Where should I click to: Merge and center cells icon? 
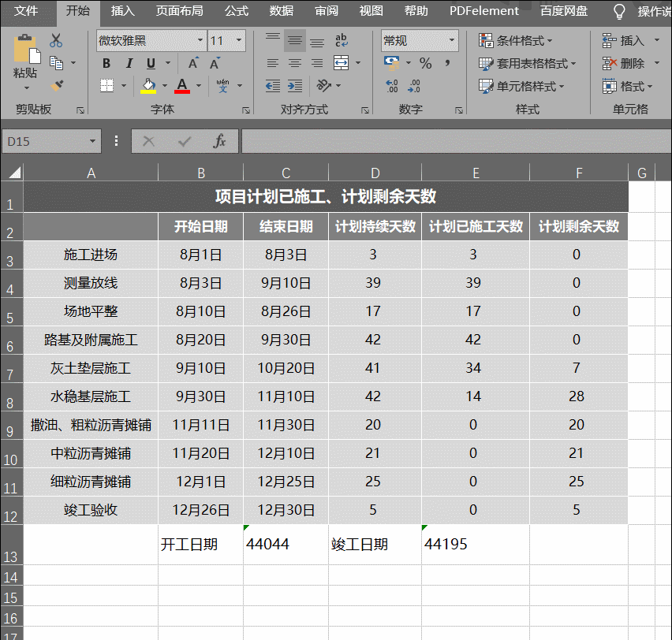pyautogui.click(x=342, y=63)
